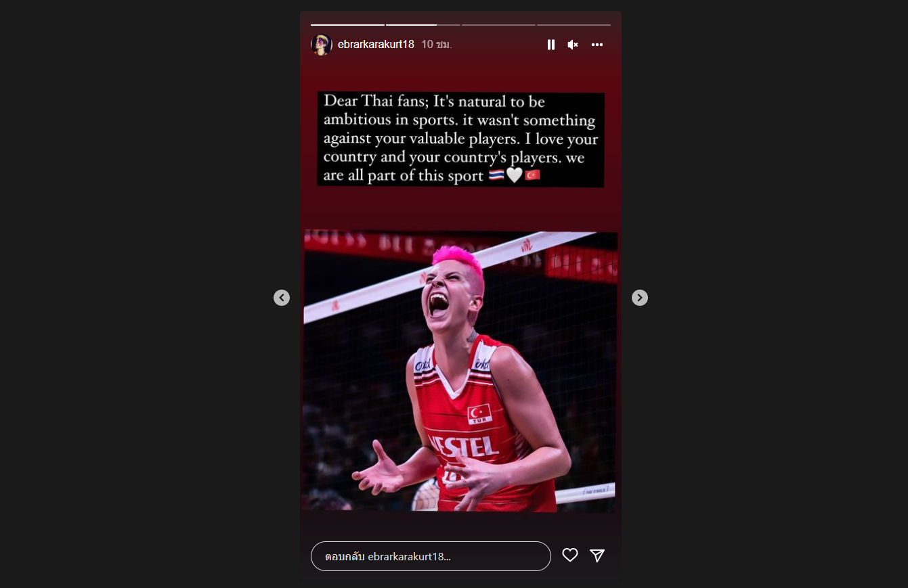908x588 pixels.
Task: Open the ebrarkarakurt18 username link
Action: coord(376,45)
